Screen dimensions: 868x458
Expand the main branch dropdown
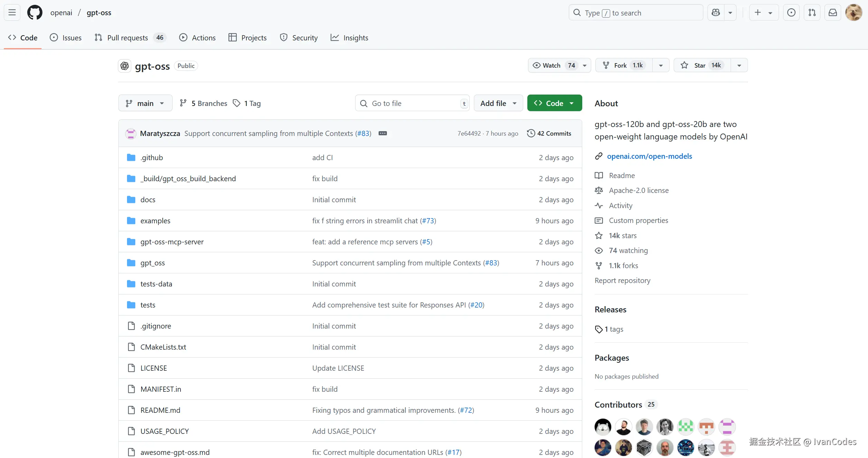tap(145, 103)
